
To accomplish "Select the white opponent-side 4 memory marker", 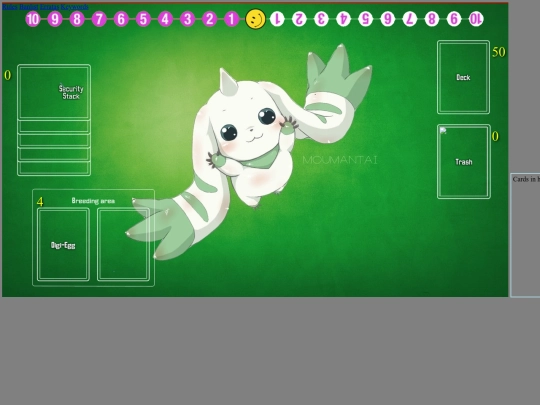I will coord(343,19).
